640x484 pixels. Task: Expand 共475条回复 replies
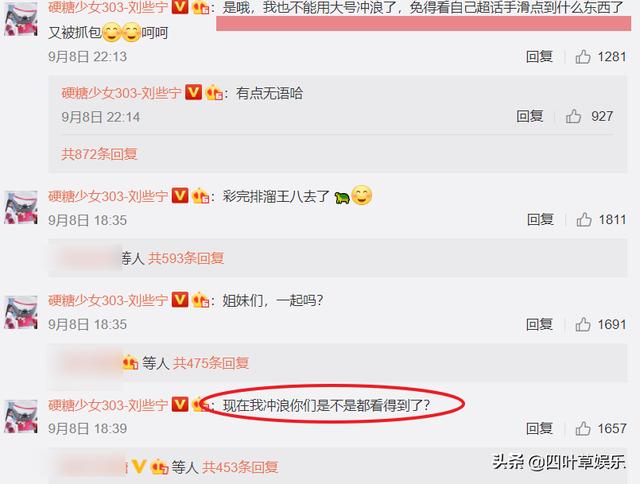point(211,363)
